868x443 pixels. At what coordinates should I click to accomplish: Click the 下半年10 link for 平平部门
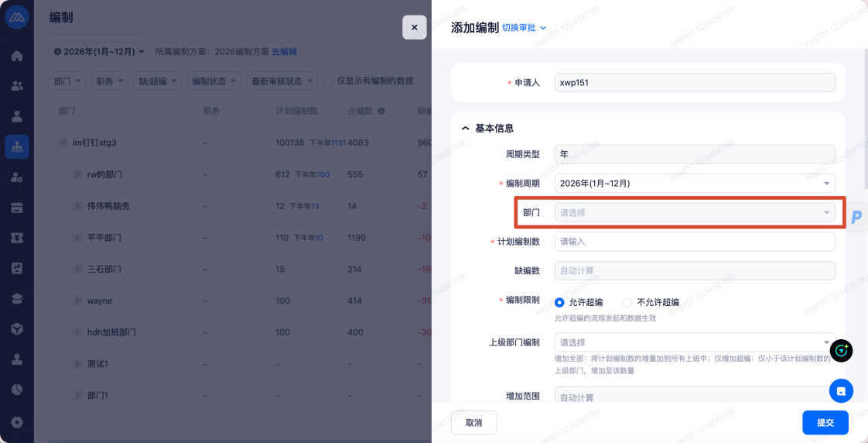308,238
